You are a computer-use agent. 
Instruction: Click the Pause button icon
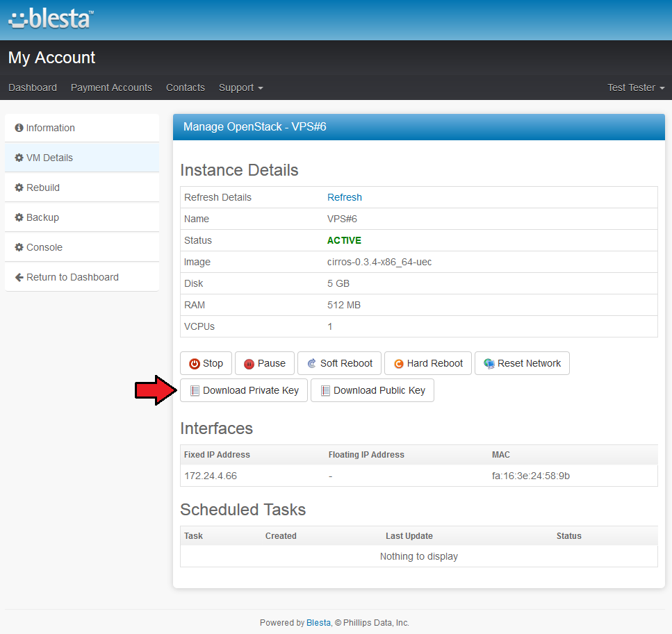[249, 364]
